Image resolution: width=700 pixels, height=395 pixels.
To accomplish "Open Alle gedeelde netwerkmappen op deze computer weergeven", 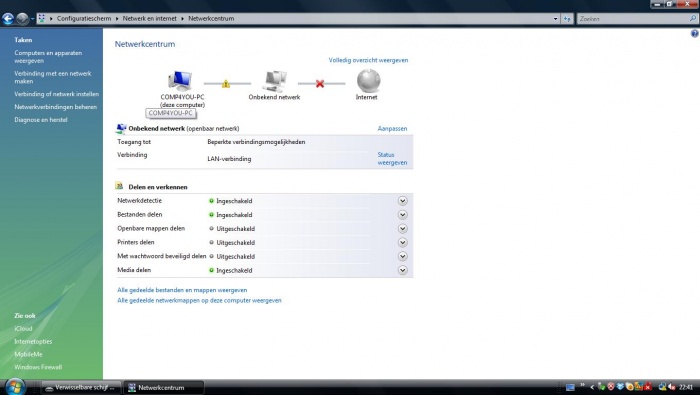I will (x=199, y=301).
